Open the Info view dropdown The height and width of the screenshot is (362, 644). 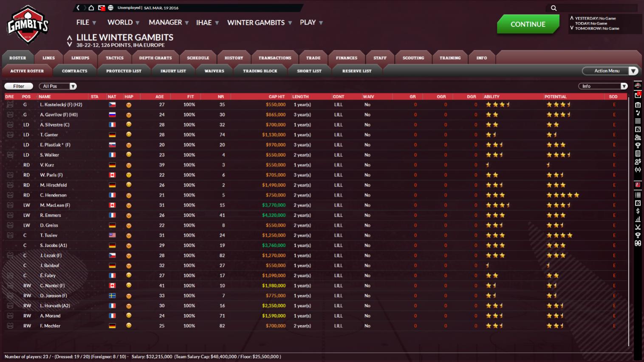pyautogui.click(x=603, y=86)
